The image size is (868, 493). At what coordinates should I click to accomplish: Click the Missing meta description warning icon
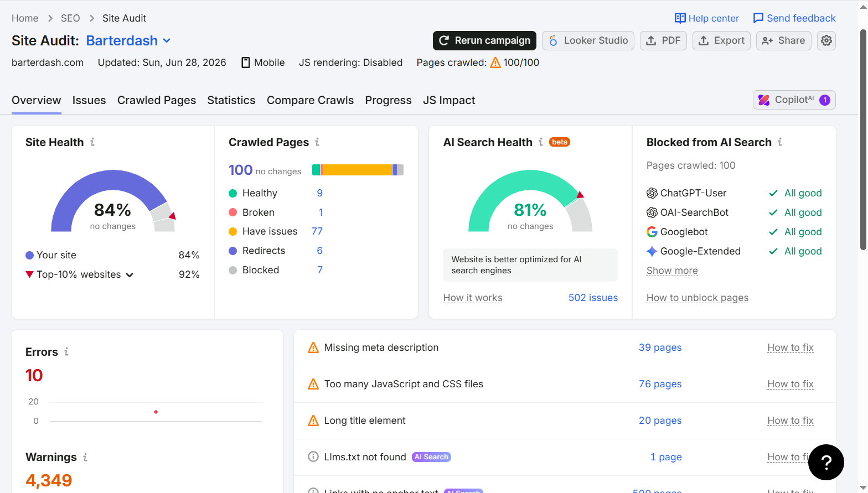pyautogui.click(x=313, y=347)
